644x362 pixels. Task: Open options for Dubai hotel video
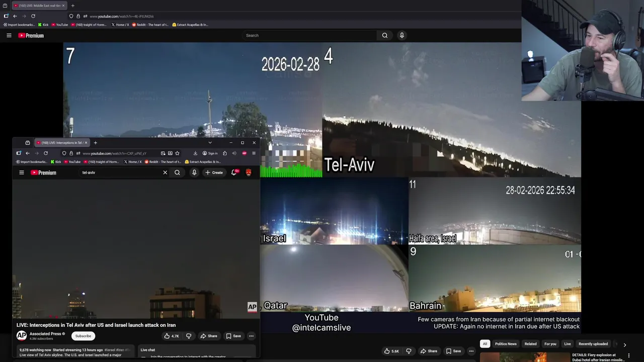(628, 355)
